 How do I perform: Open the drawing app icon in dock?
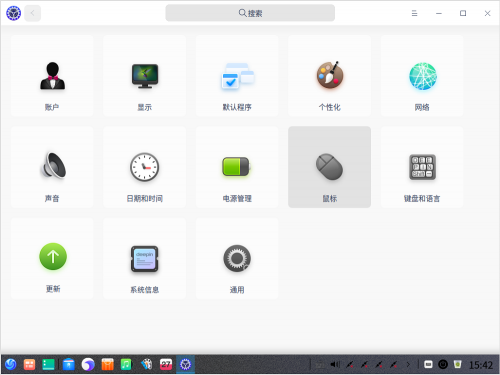pos(146,364)
